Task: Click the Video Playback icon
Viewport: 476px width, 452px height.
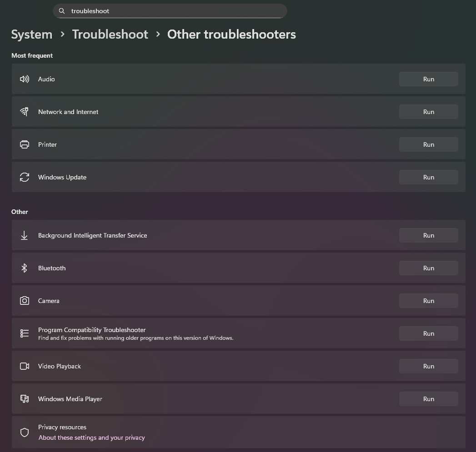Action: 25,366
